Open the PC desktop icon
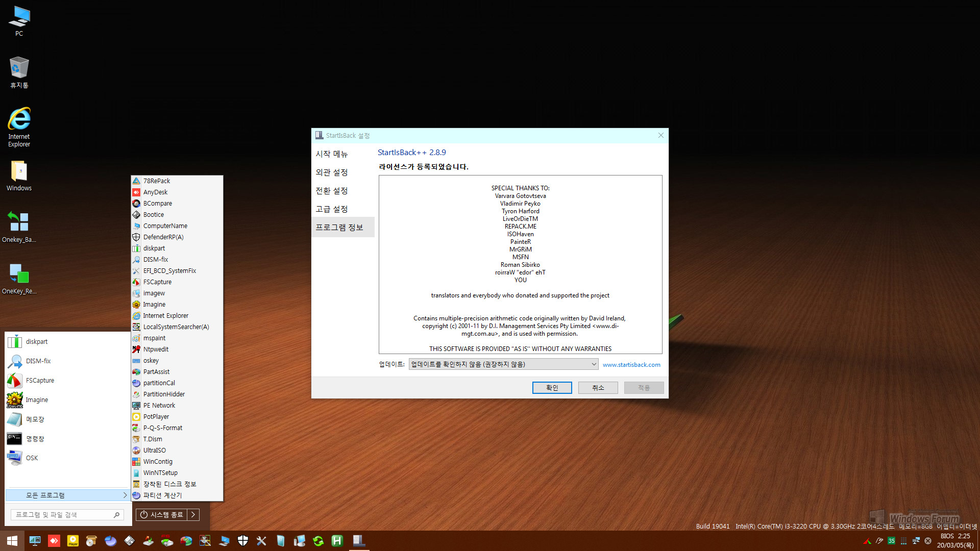This screenshot has height=551, width=980. pyautogui.click(x=19, y=21)
